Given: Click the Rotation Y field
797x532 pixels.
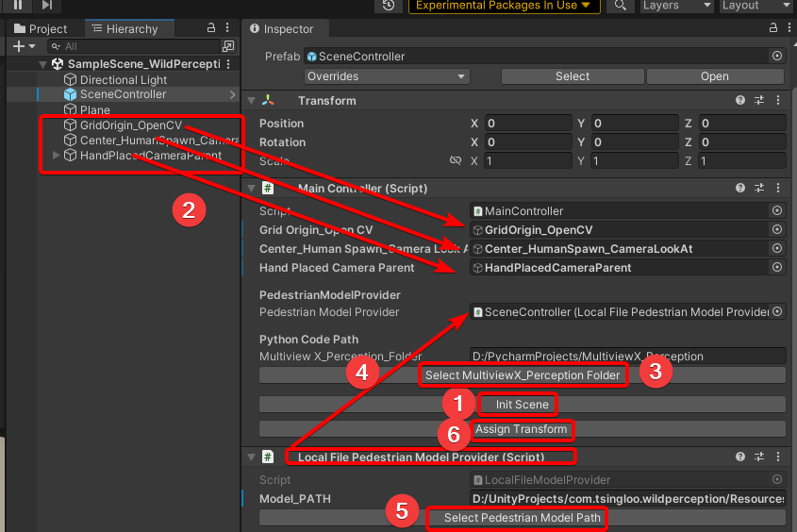Looking at the screenshot, I should tap(635, 142).
